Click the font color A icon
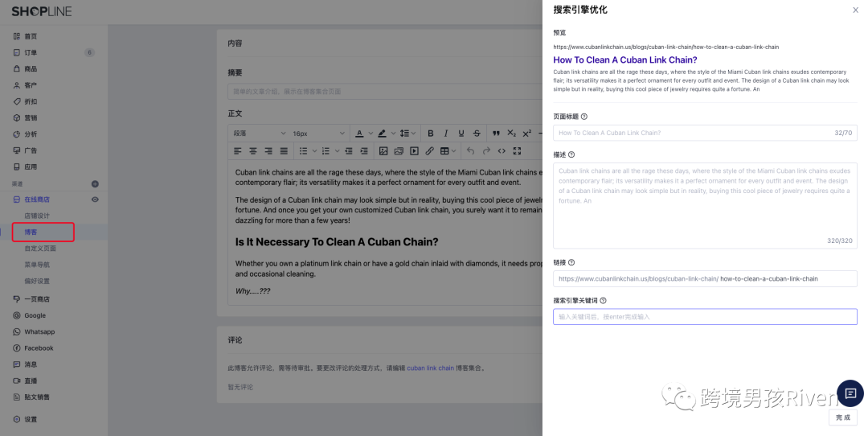Viewport: 868px width, 436px height. click(x=359, y=134)
